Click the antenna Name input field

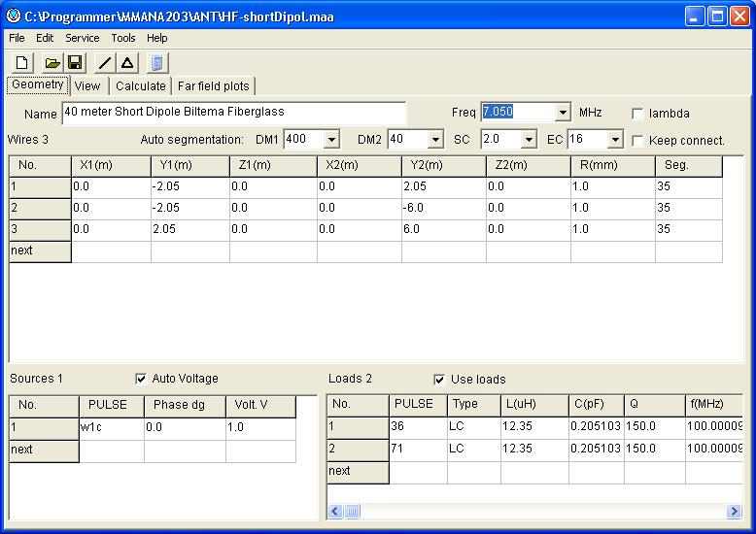234,113
